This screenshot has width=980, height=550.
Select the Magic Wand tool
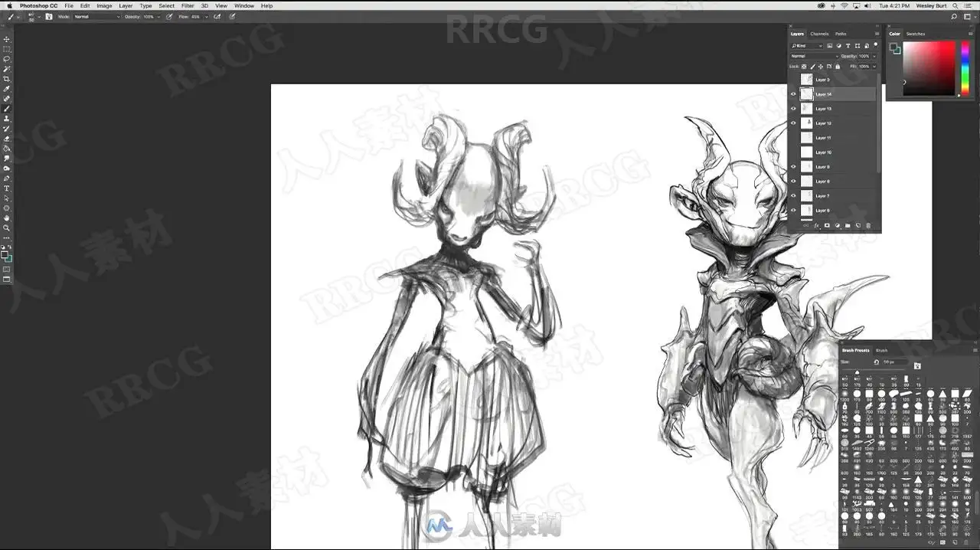[7, 69]
